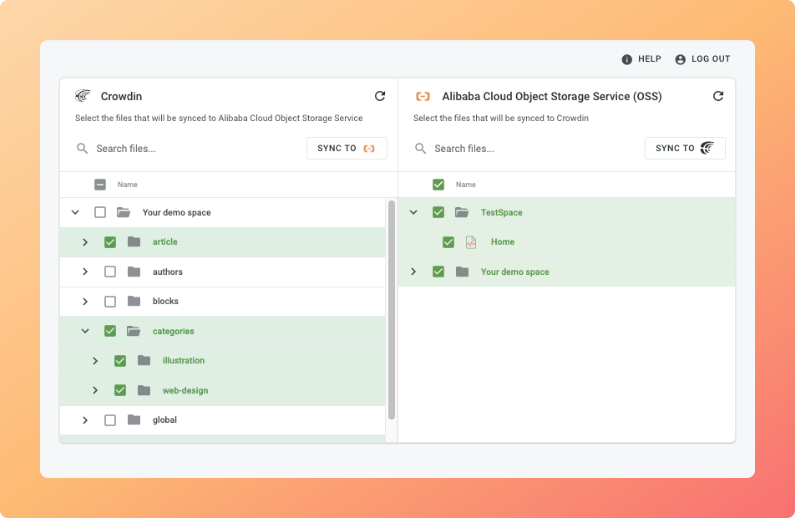Click Name column header in Crowdin panel
795x518 pixels.
127,184
